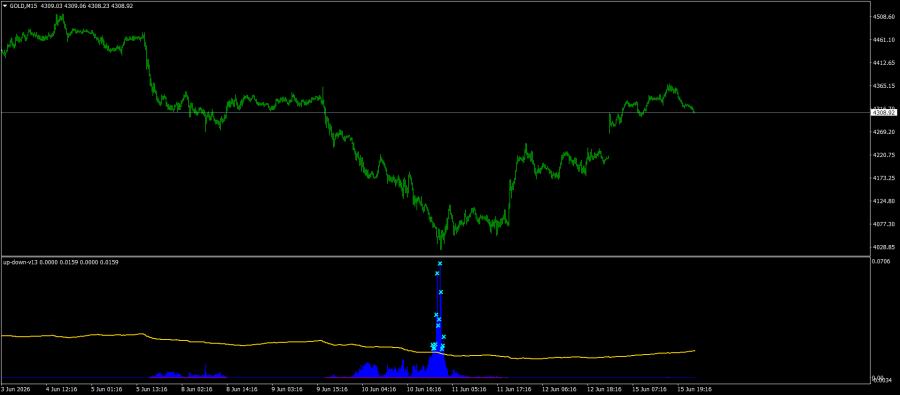Click the 9 Jun 03:16 time label
This screenshot has height=395, width=900.
(x=288, y=389)
